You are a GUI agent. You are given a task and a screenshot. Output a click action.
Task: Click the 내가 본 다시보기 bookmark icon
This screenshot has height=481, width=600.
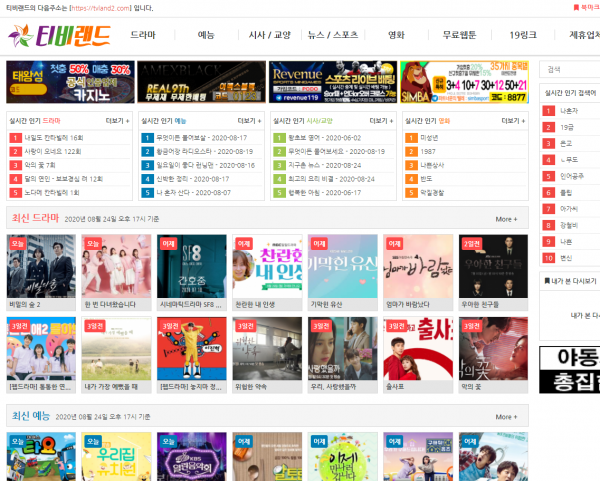547,281
